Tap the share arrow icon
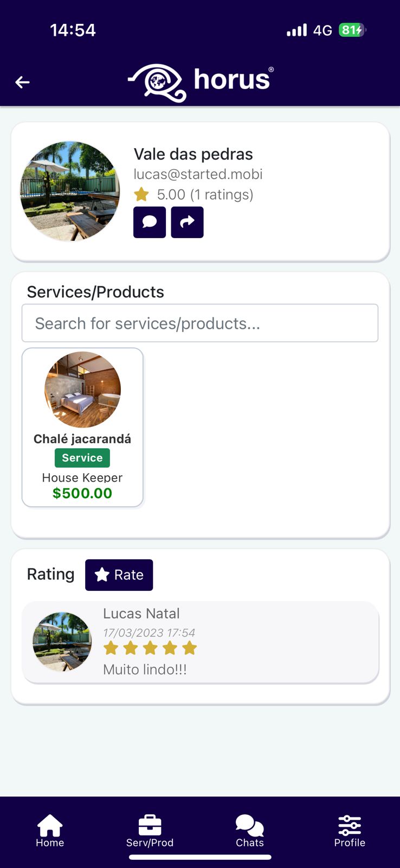The width and height of the screenshot is (400, 868). (187, 222)
